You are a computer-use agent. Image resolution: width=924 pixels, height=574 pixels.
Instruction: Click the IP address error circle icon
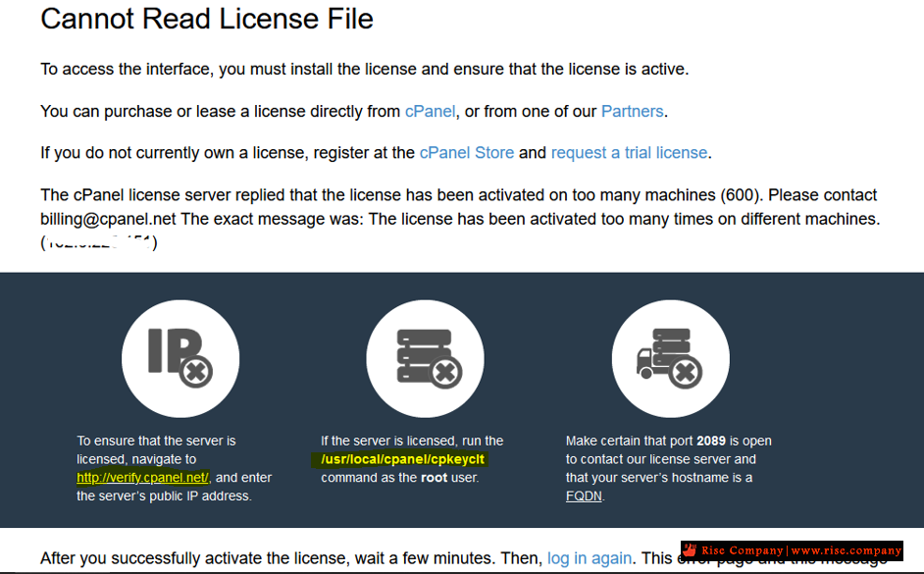tap(180, 358)
